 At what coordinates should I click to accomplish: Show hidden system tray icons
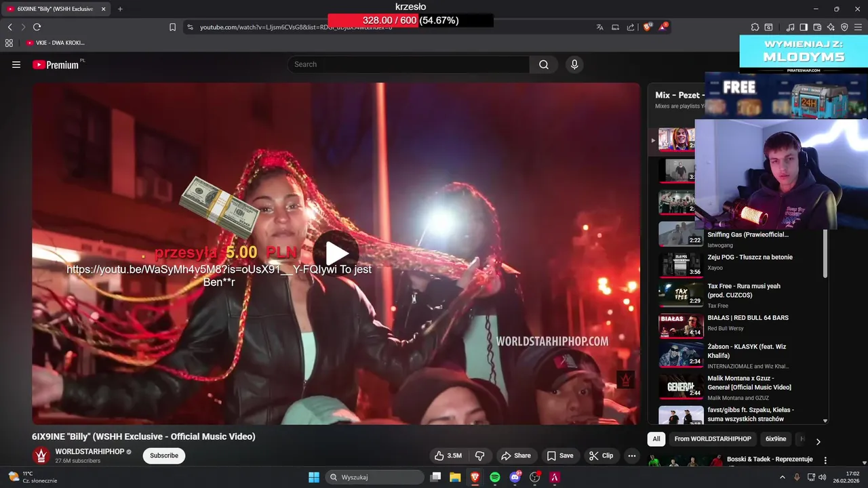coord(783,477)
